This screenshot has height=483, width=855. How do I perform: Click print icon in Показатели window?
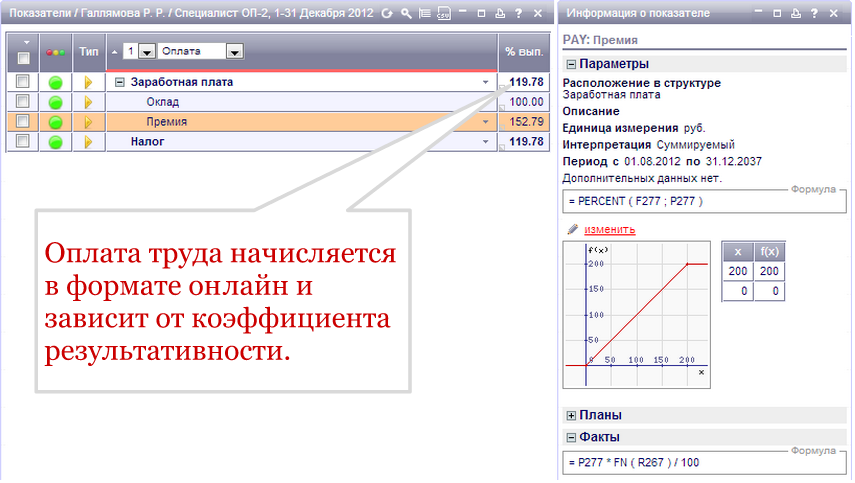click(x=500, y=13)
